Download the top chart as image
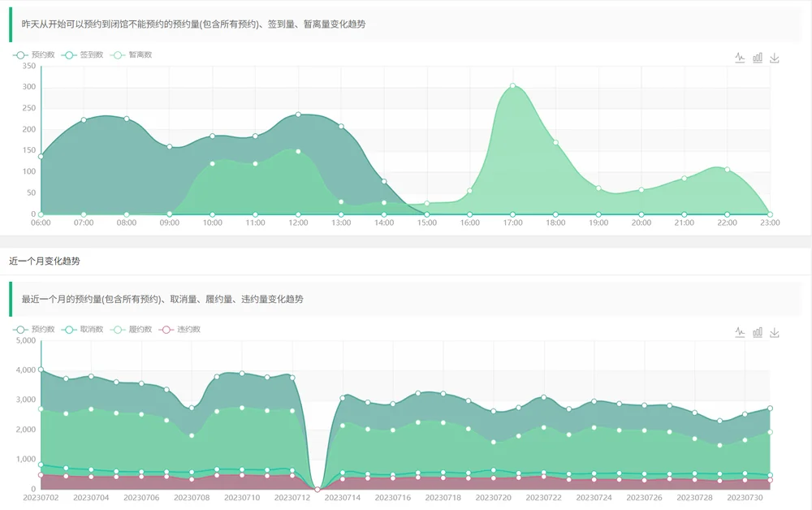This screenshot has height=510, width=812. click(x=774, y=58)
